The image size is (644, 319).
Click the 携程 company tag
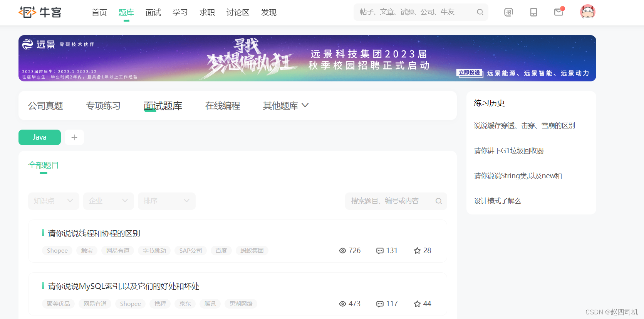coord(160,304)
